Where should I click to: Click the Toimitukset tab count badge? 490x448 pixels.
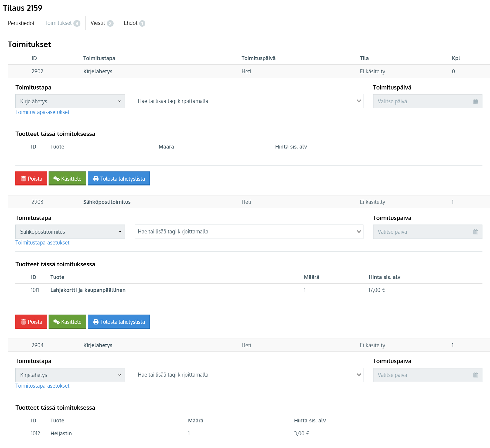(x=77, y=23)
